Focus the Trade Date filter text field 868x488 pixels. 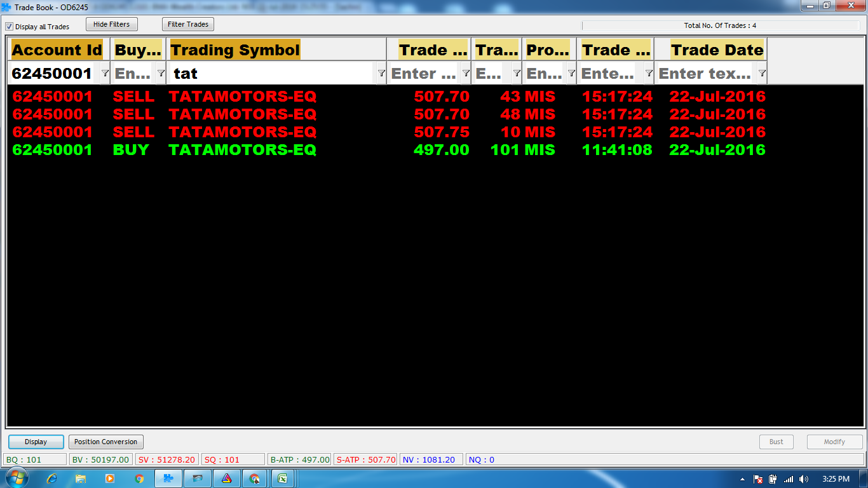(x=706, y=73)
